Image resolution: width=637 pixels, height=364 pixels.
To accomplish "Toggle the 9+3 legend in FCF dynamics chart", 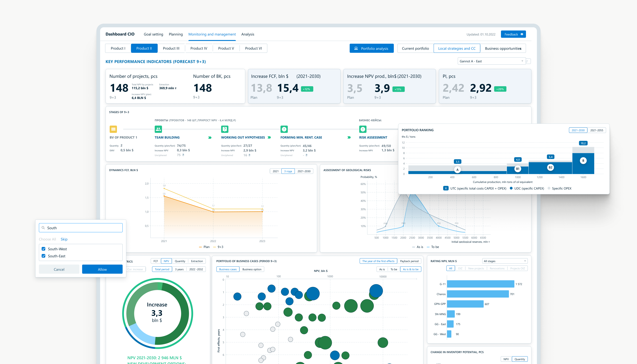I will pos(218,247).
